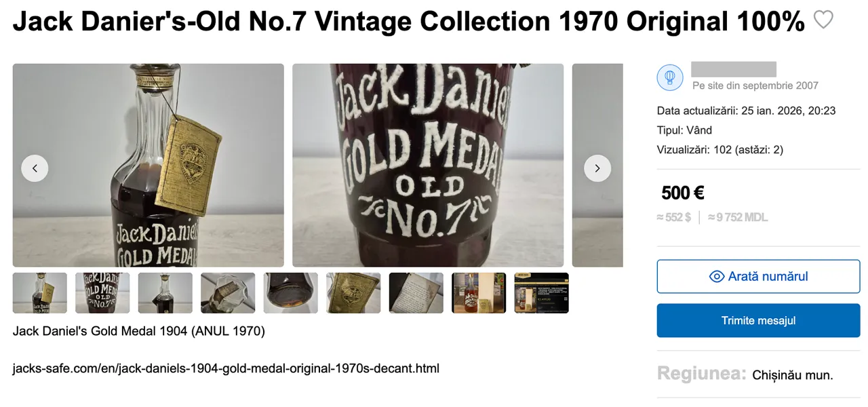Select fourth thumbnail of bottle stopper
Screen dimensions: 868x407
(228, 293)
